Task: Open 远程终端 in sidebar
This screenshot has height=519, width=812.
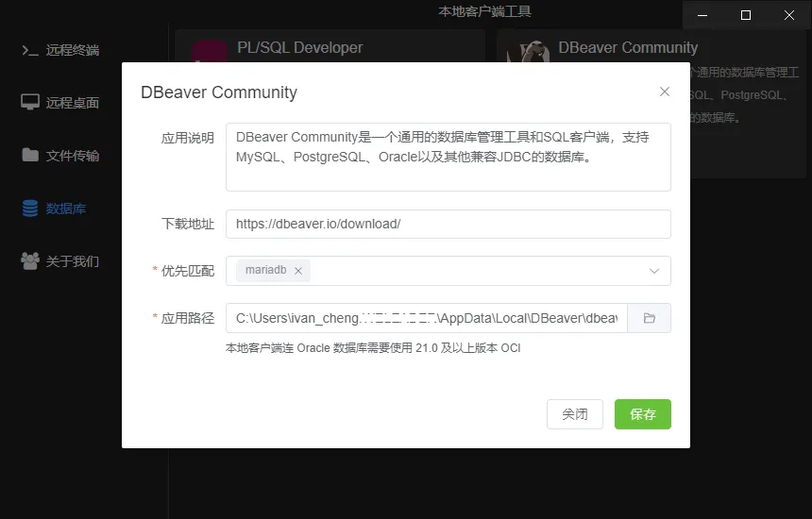Action: (x=60, y=50)
